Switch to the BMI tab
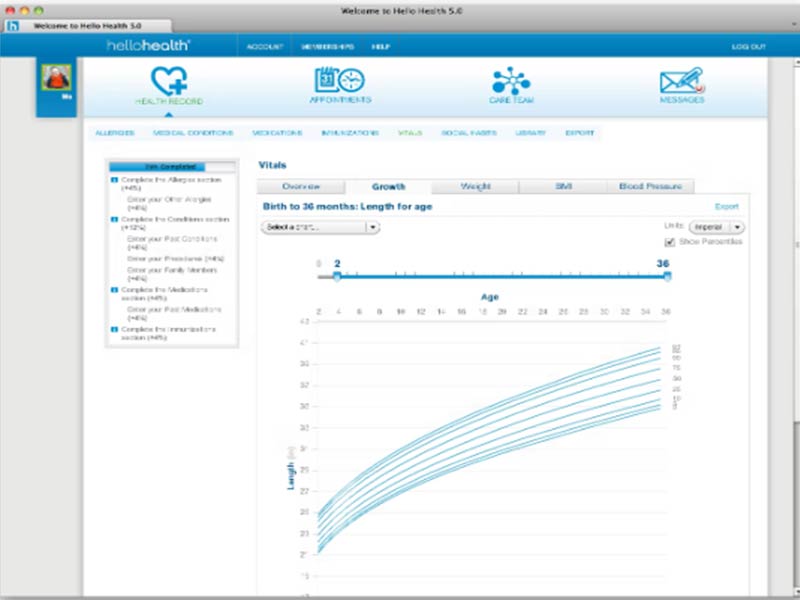 click(563, 186)
